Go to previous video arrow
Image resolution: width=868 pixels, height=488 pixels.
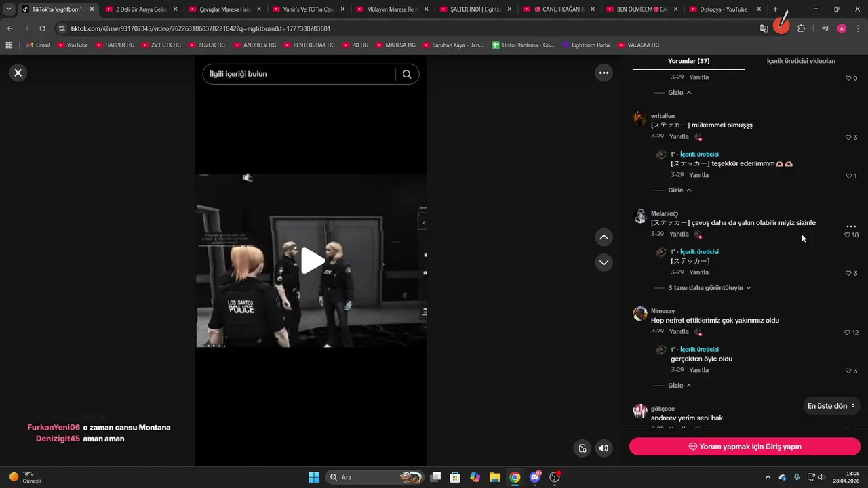[604, 237]
